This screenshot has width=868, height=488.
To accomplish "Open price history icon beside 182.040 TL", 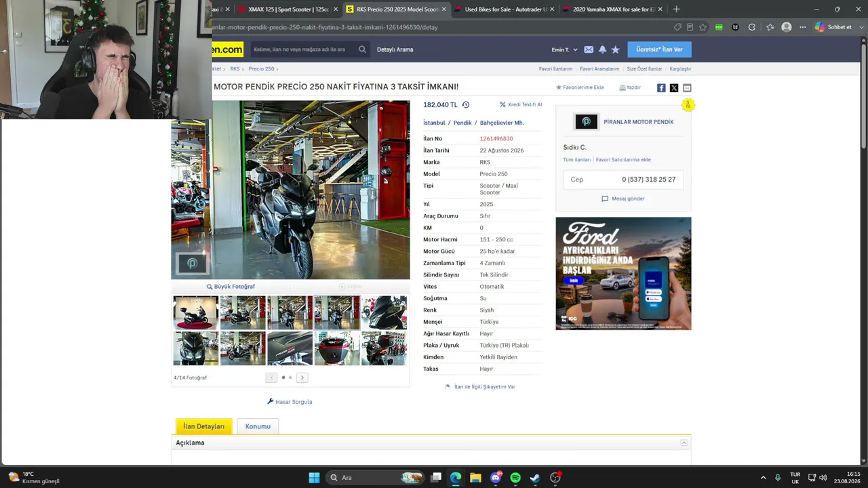I will pos(466,105).
